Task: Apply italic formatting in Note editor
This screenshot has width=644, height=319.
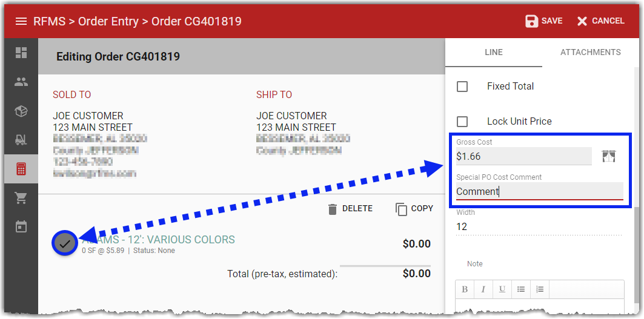Action: click(x=483, y=289)
